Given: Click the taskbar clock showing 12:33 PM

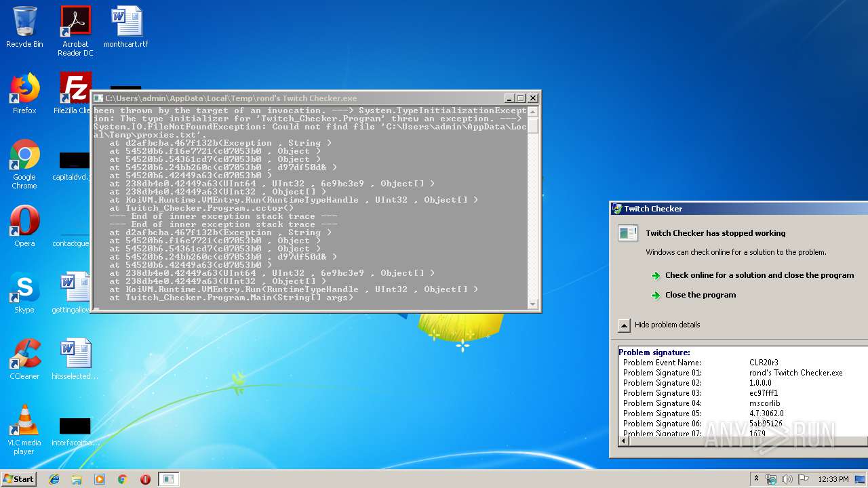Looking at the screenshot, I should click(x=833, y=479).
